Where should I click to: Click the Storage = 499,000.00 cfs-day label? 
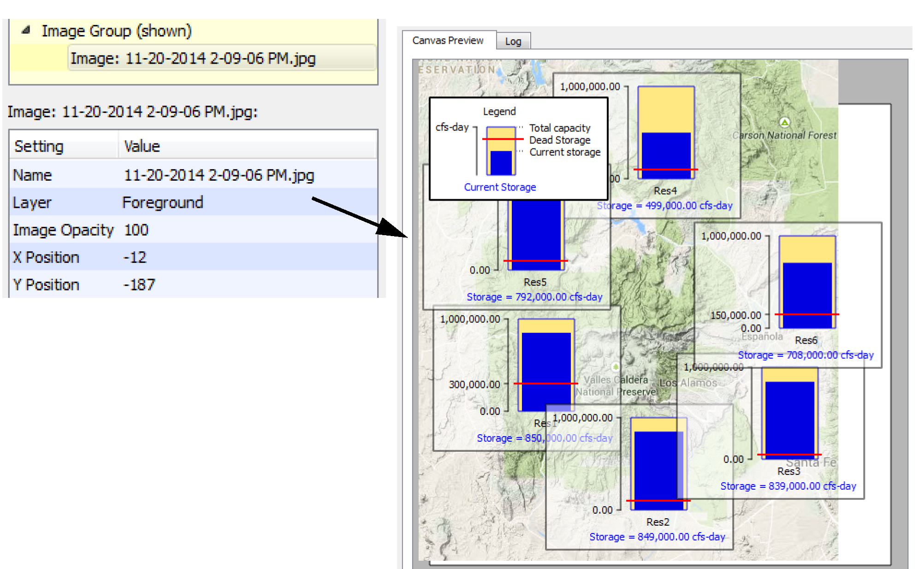click(664, 206)
